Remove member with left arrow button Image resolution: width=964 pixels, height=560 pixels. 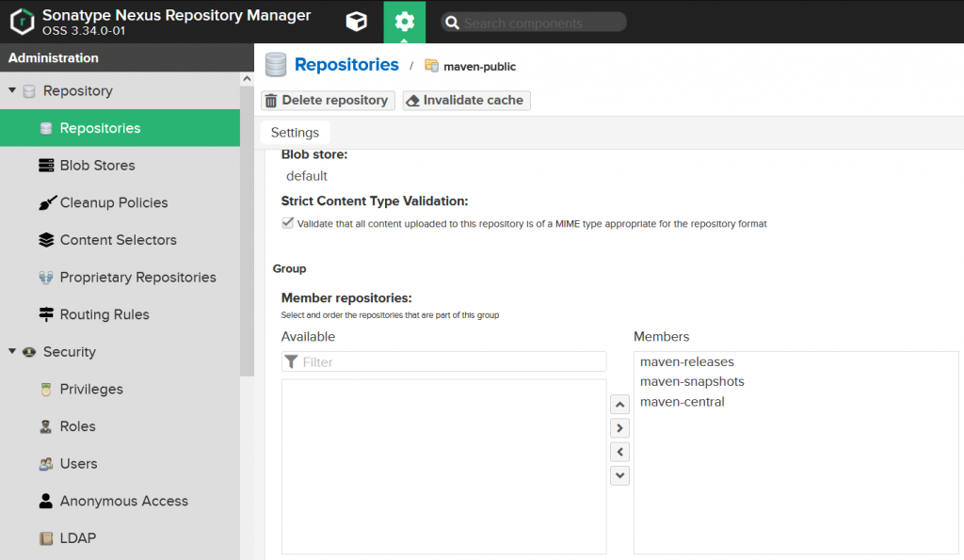coord(619,452)
